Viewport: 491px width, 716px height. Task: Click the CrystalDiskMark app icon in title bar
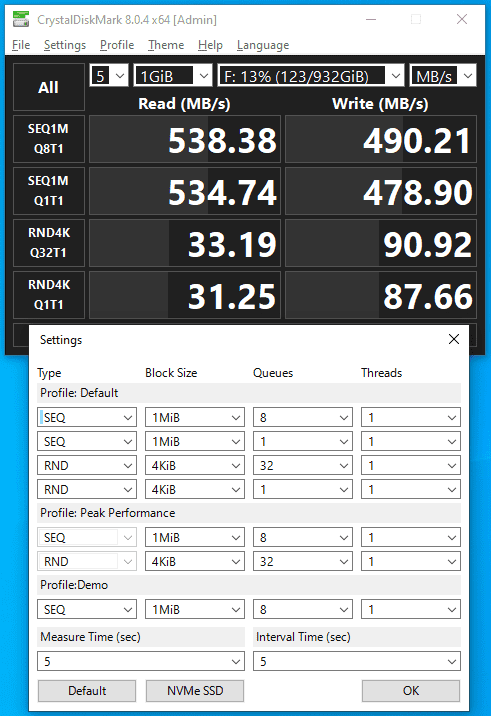click(21, 19)
